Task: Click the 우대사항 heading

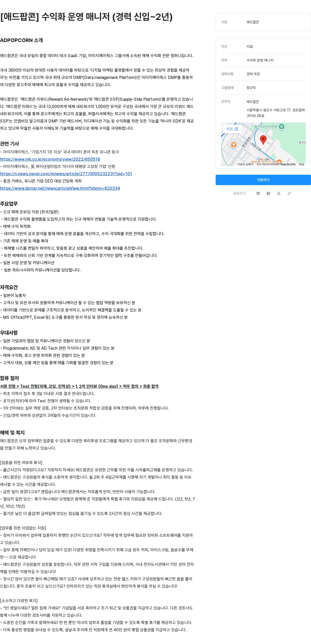Action: pyautogui.click(x=9, y=333)
